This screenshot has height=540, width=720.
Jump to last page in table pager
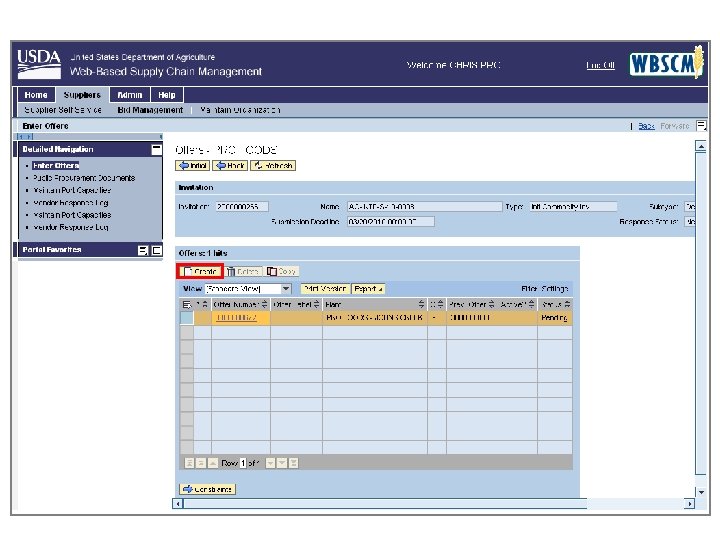coord(293,463)
